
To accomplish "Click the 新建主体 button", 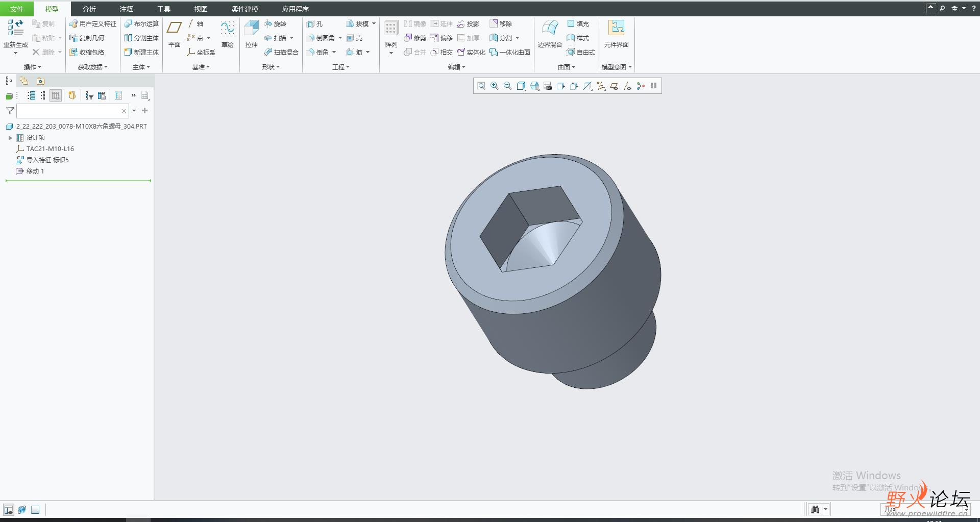I will (141, 52).
